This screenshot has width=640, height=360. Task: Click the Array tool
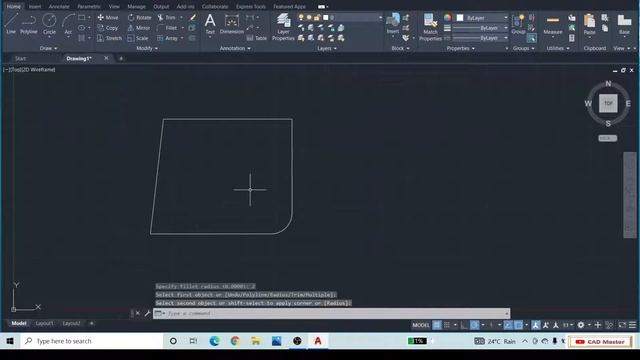(167, 38)
